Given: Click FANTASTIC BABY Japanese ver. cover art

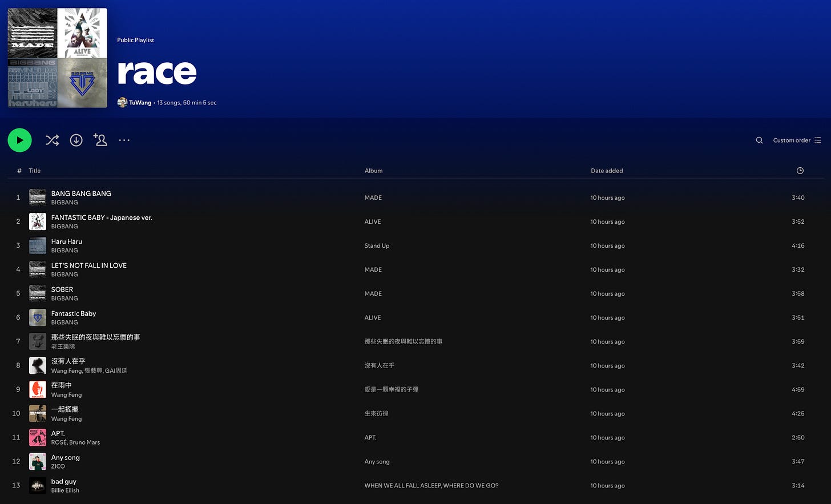Looking at the screenshot, I should (38, 221).
